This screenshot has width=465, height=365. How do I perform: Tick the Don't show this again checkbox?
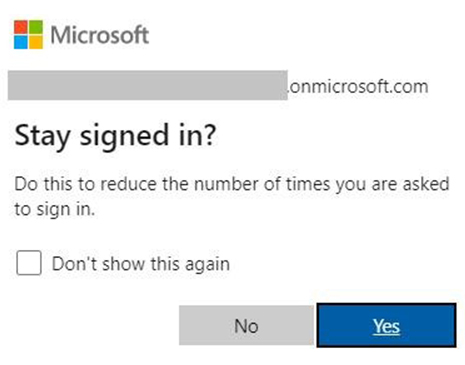(29, 263)
